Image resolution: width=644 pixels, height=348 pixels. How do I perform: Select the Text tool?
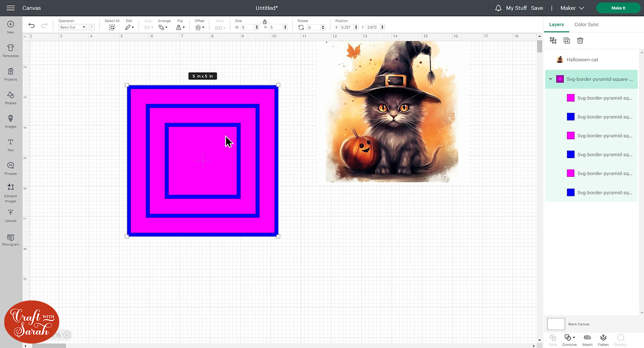(x=11, y=145)
